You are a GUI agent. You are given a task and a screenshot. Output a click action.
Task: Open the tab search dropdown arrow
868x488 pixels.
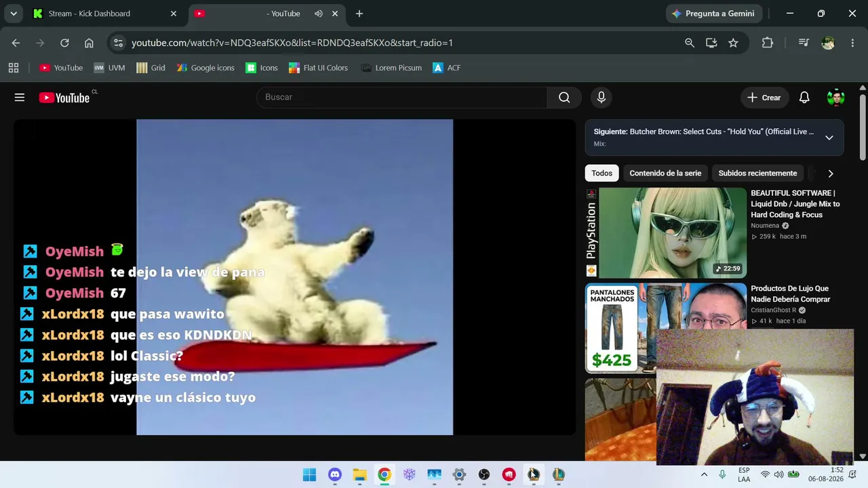click(x=14, y=14)
